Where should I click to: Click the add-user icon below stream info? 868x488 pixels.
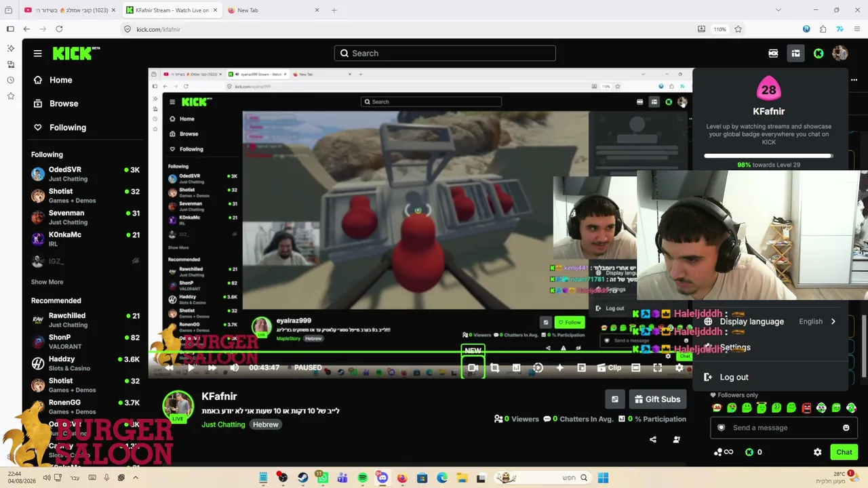[676, 439]
